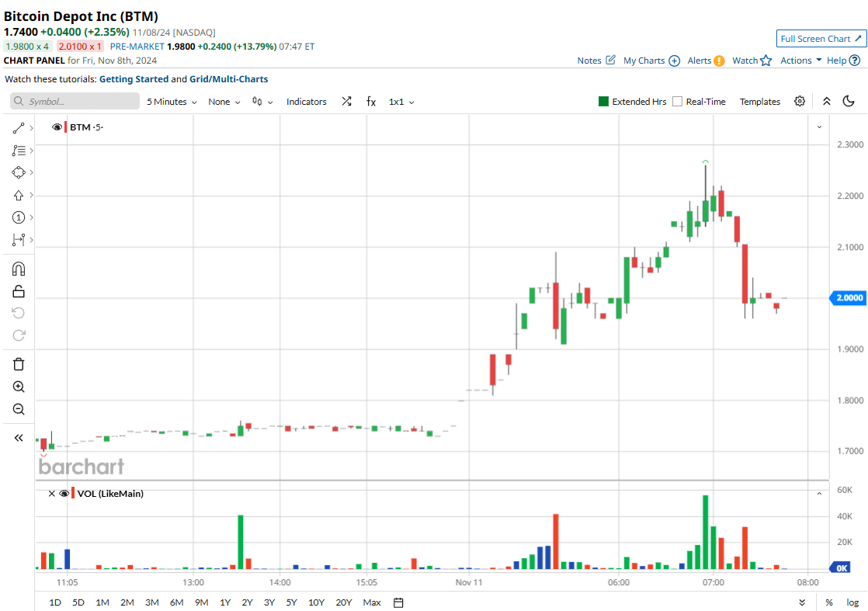Add BTM to Watch list
The image size is (868, 611).
click(x=752, y=61)
